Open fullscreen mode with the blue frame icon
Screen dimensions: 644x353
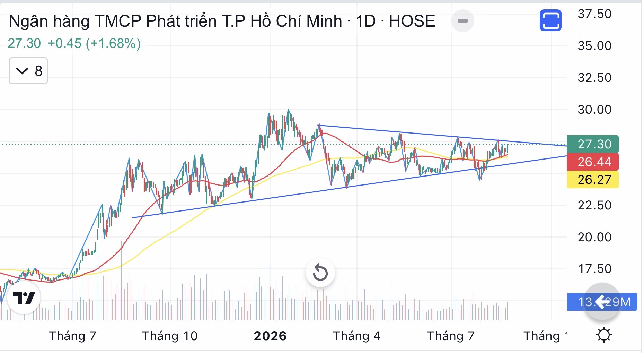click(550, 20)
